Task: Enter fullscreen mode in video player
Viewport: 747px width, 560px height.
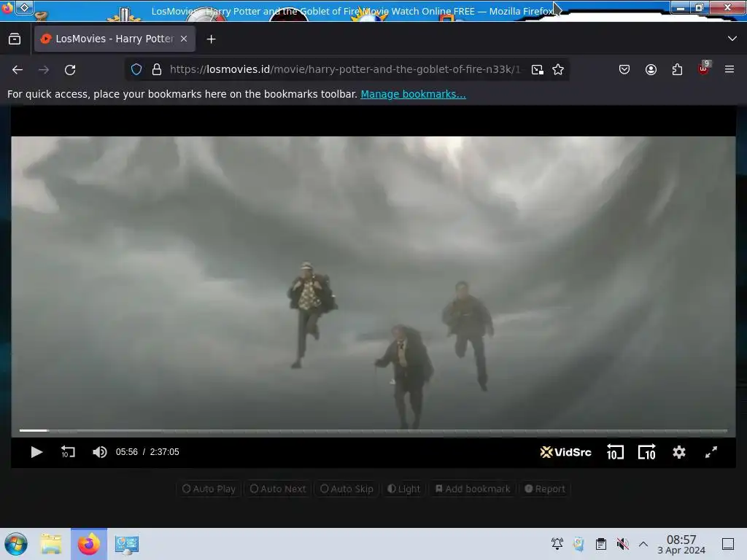Action: pos(711,452)
